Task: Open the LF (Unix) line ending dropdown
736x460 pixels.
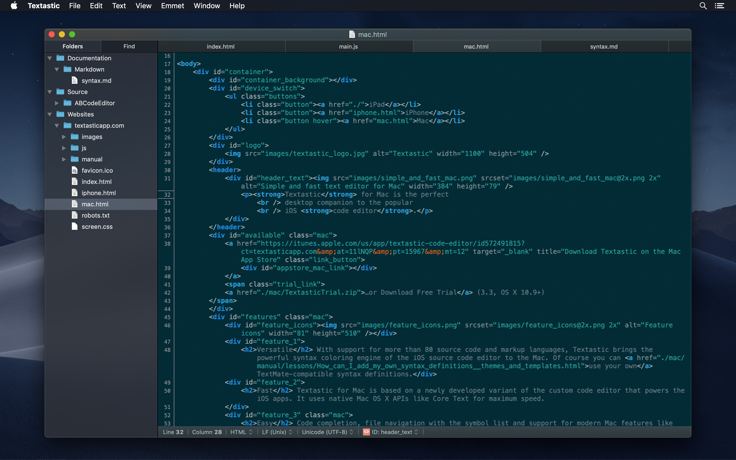Action: tap(277, 432)
